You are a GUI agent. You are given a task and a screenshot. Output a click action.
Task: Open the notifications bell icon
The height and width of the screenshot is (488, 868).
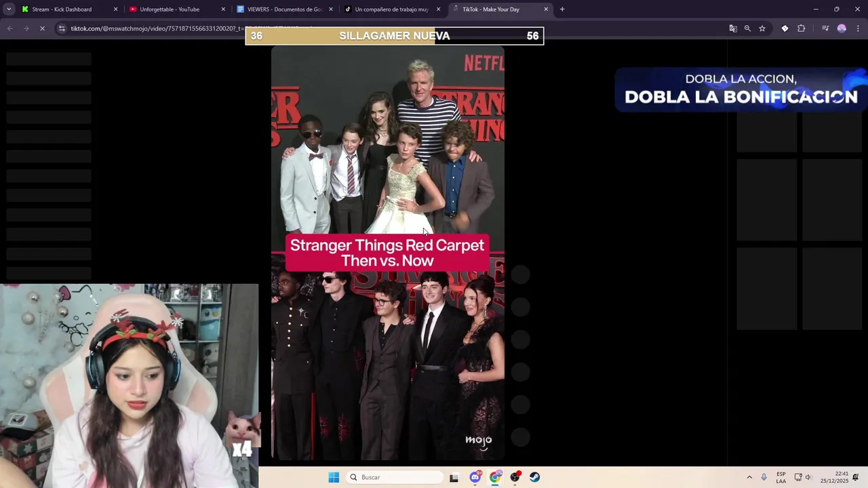coord(856,477)
